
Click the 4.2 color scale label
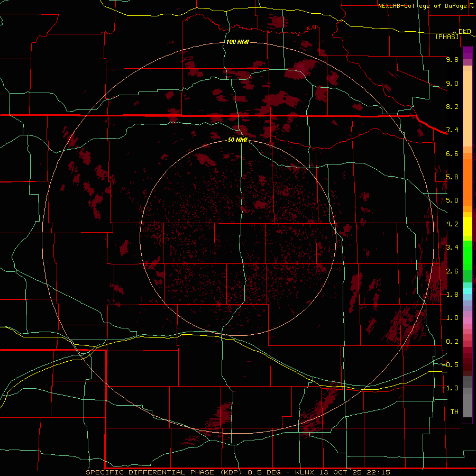pos(452,224)
